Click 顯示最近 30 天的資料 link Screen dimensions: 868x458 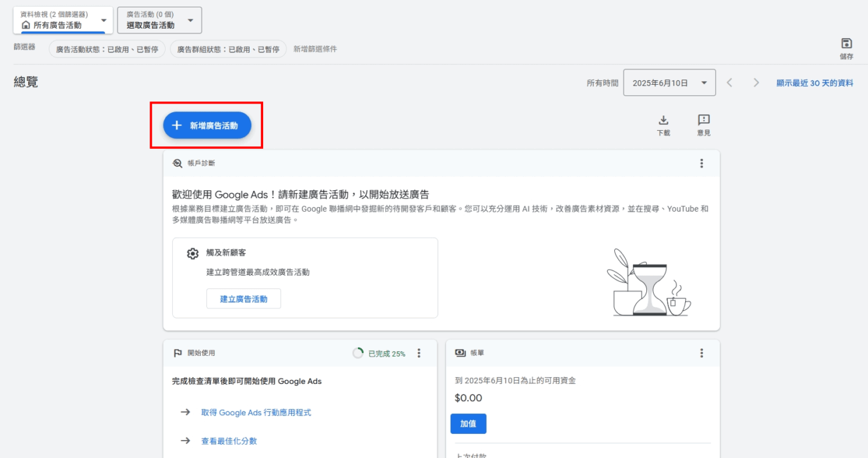click(815, 83)
